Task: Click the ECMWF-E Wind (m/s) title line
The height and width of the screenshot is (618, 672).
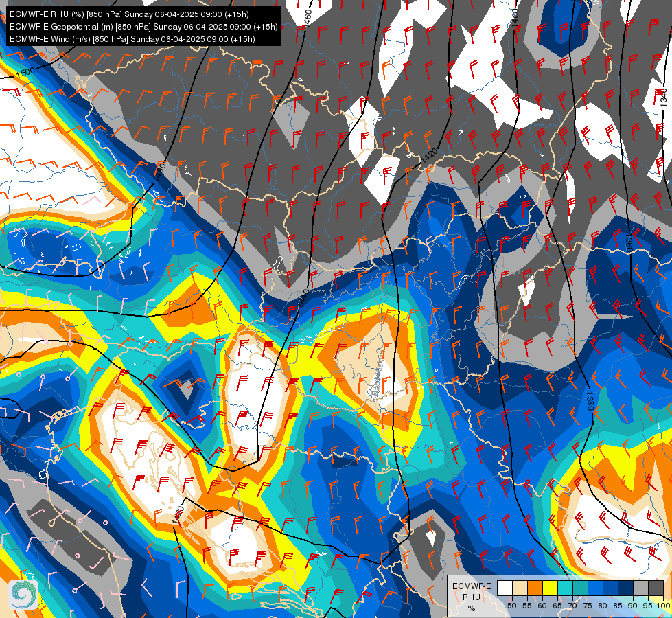Action: click(132, 39)
